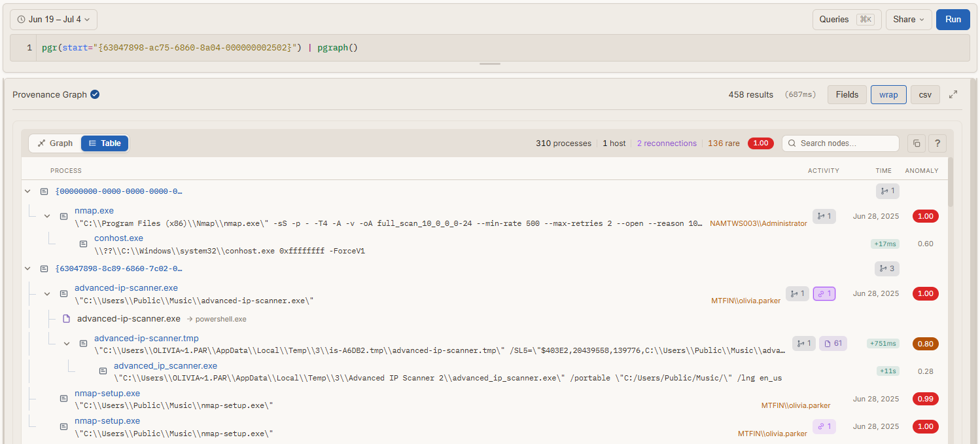Click the 0.80 anomaly score badge
Viewport: 980px width, 444px height.
(925, 343)
